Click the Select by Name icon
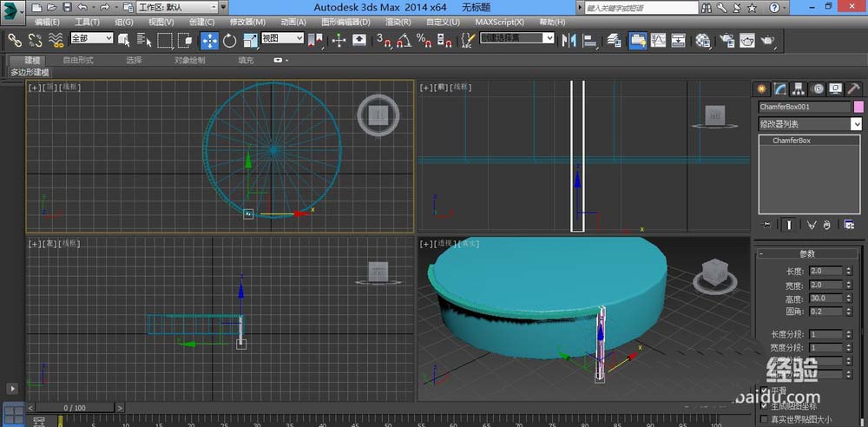This screenshot has height=427, width=868. 144,40
